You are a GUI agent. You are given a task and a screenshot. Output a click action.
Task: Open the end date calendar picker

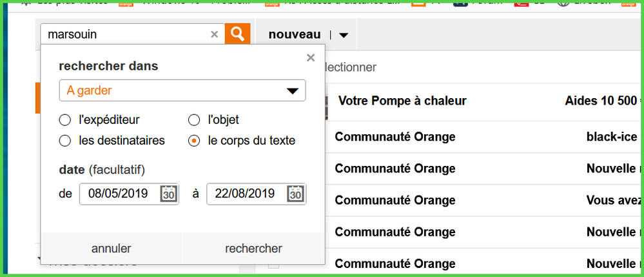[295, 194]
